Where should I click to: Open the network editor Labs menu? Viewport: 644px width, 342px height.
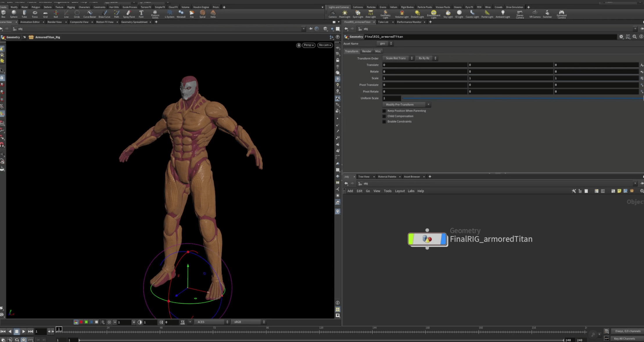[x=411, y=191]
